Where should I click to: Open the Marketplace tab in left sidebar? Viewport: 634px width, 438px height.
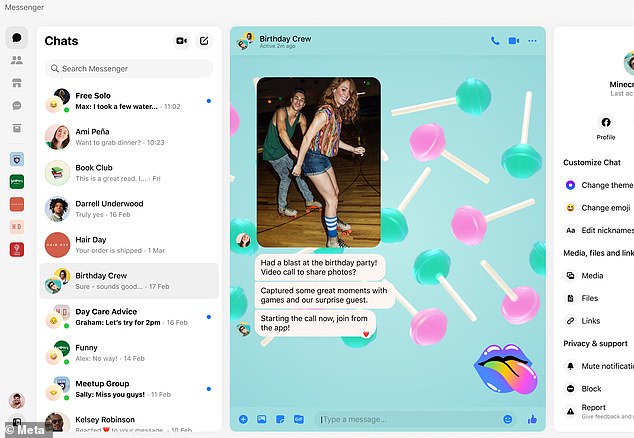[17, 83]
